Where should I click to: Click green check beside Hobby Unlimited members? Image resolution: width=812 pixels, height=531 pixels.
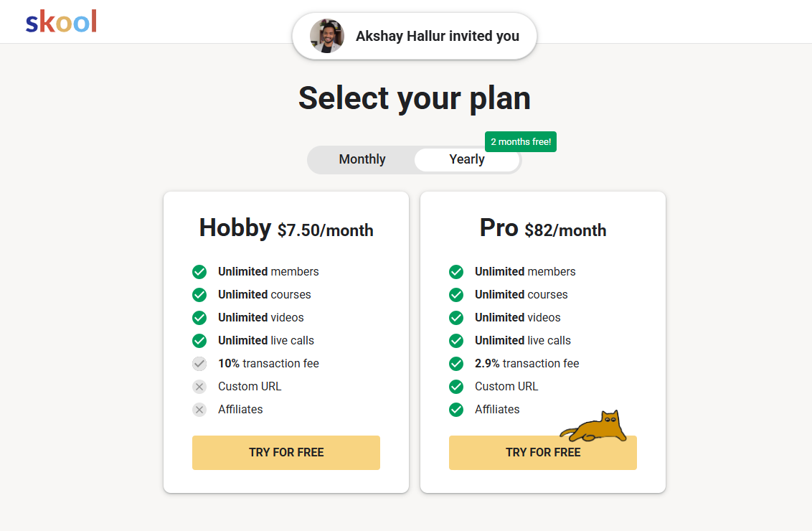[199, 271]
